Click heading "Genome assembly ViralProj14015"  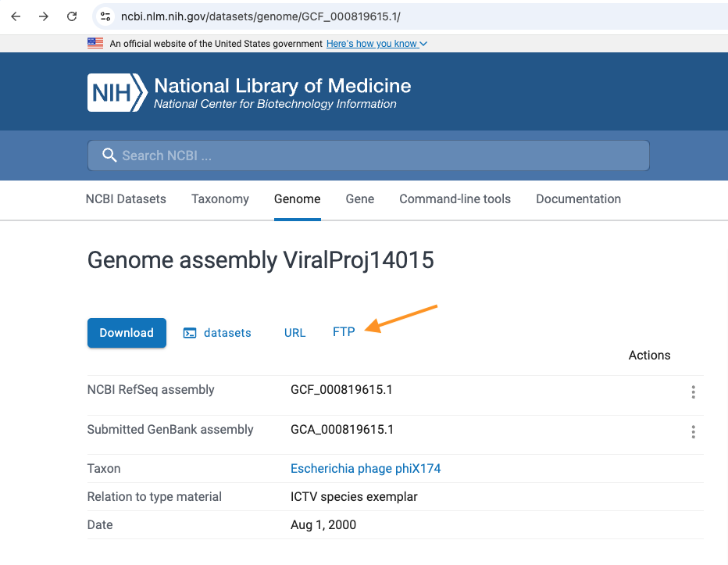260,259
